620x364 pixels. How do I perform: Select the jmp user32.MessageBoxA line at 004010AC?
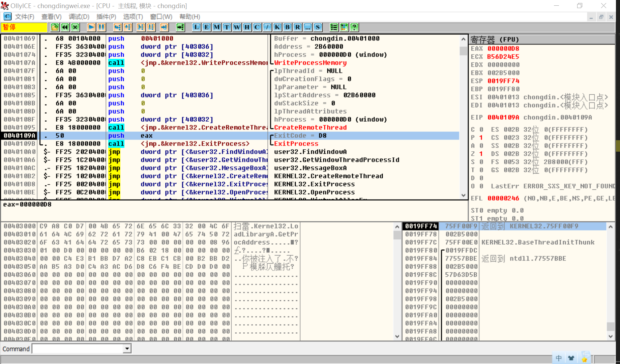click(230, 168)
